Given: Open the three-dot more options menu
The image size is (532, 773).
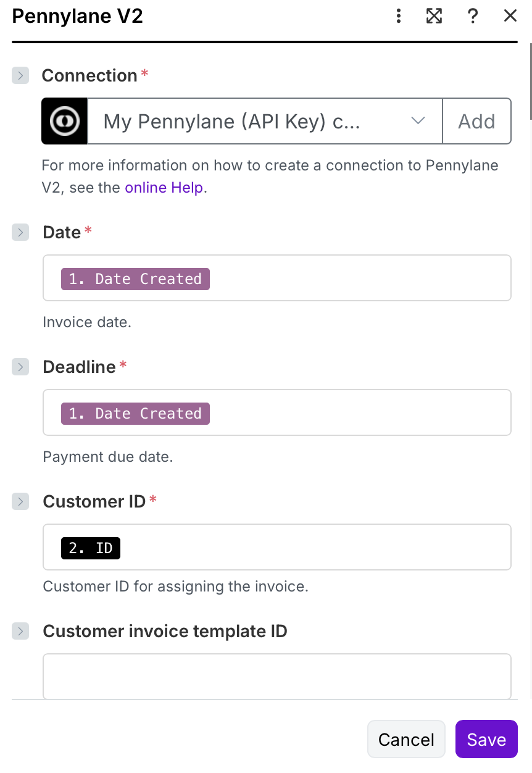Looking at the screenshot, I should pyautogui.click(x=399, y=16).
